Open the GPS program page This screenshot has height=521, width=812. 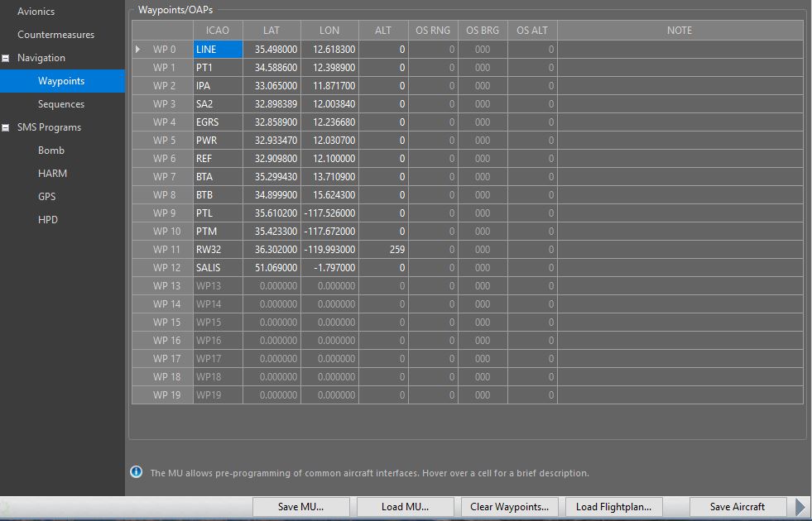tap(47, 197)
